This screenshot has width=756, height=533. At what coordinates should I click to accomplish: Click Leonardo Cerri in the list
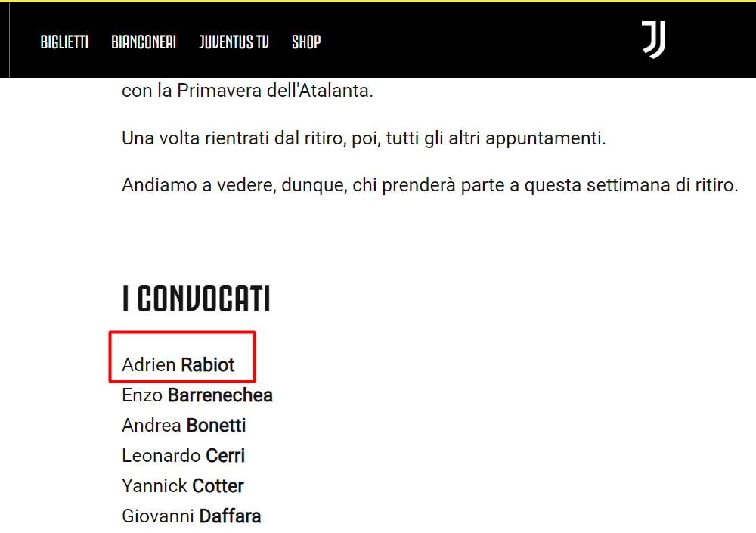click(x=184, y=456)
